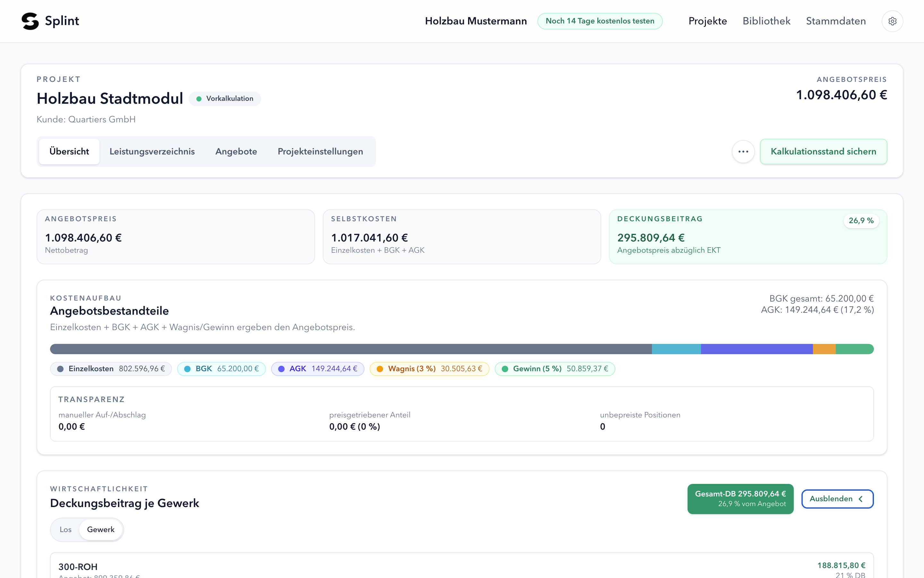Open Bibliothek in top navigation
The image size is (924, 578).
[766, 21]
